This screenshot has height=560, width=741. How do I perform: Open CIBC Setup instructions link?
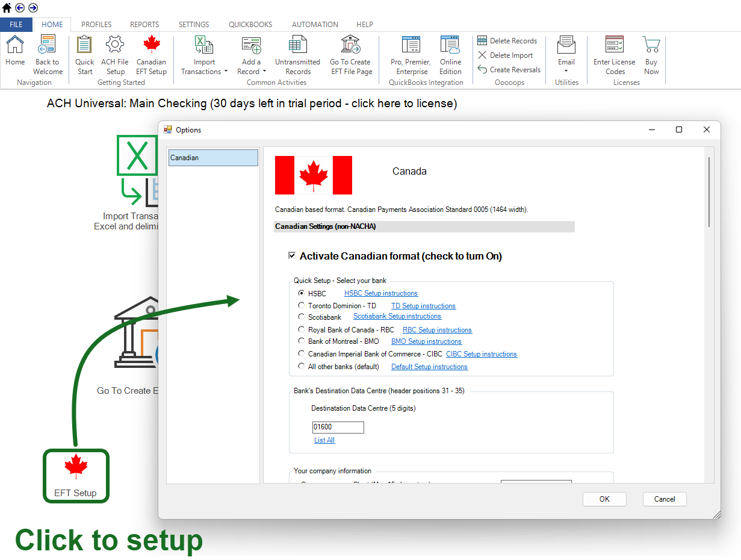tap(482, 354)
